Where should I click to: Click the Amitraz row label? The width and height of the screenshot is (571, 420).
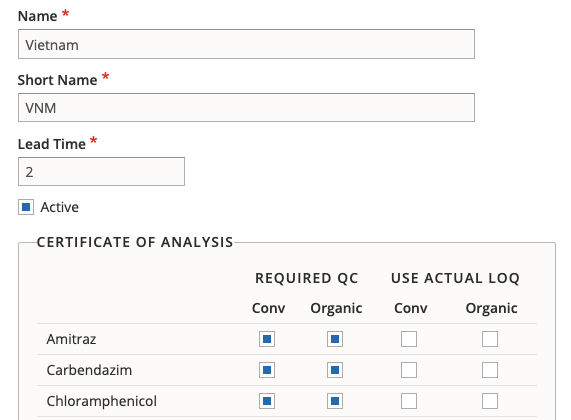71,339
